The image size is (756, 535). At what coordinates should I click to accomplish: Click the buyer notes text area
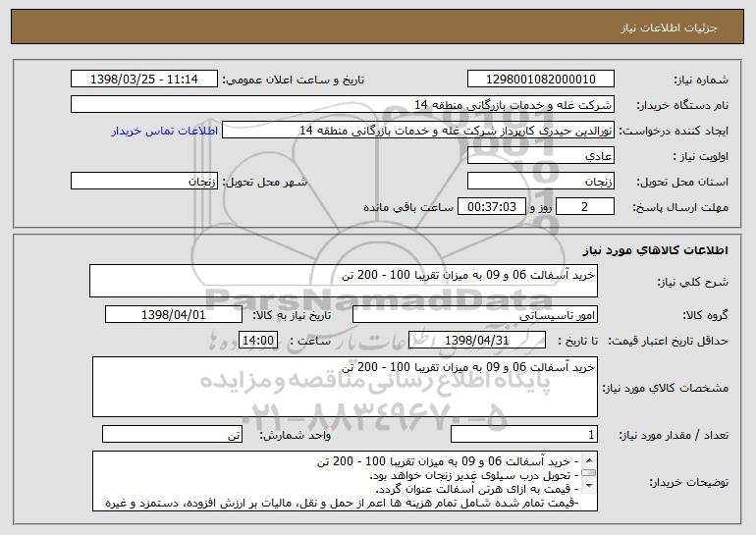coord(345,481)
